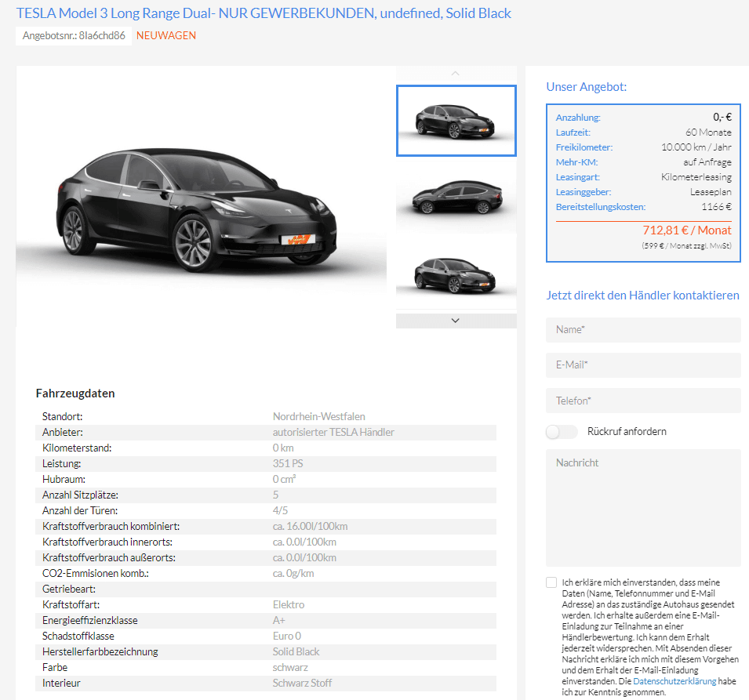This screenshot has width=749, height=700.
Task: Click the auf Anfrage Mehr-KM value
Action: [707, 162]
